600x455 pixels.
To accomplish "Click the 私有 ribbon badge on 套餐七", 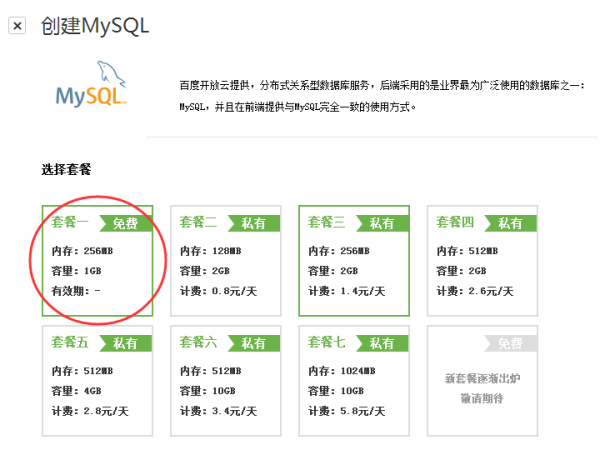I will pos(382,343).
